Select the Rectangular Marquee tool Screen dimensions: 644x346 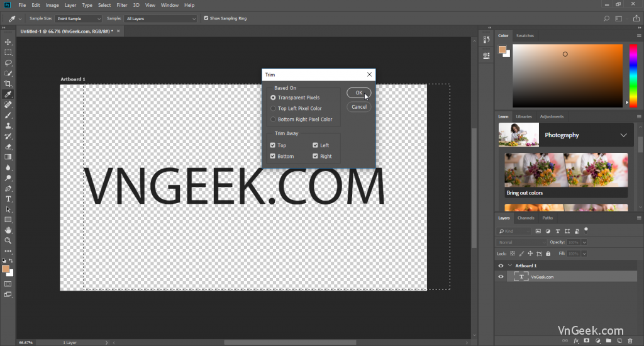coord(8,52)
